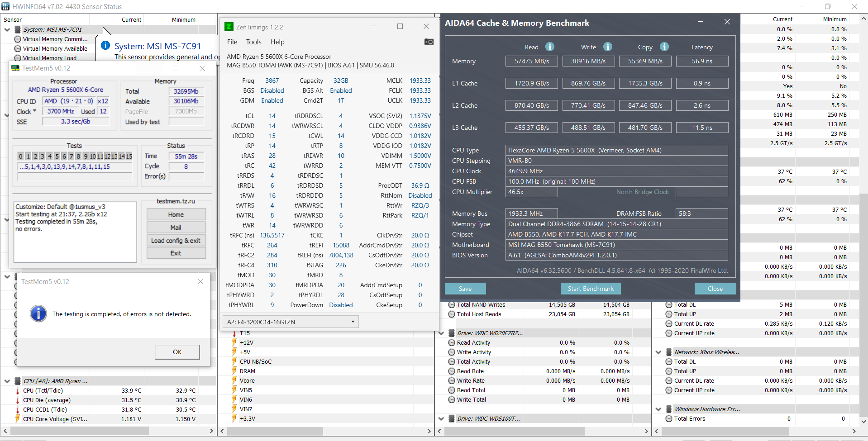This screenshot has width=868, height=441.
Task: Open the A2: F4-3200C14-16GTZN module dropdown
Action: click(x=291, y=322)
